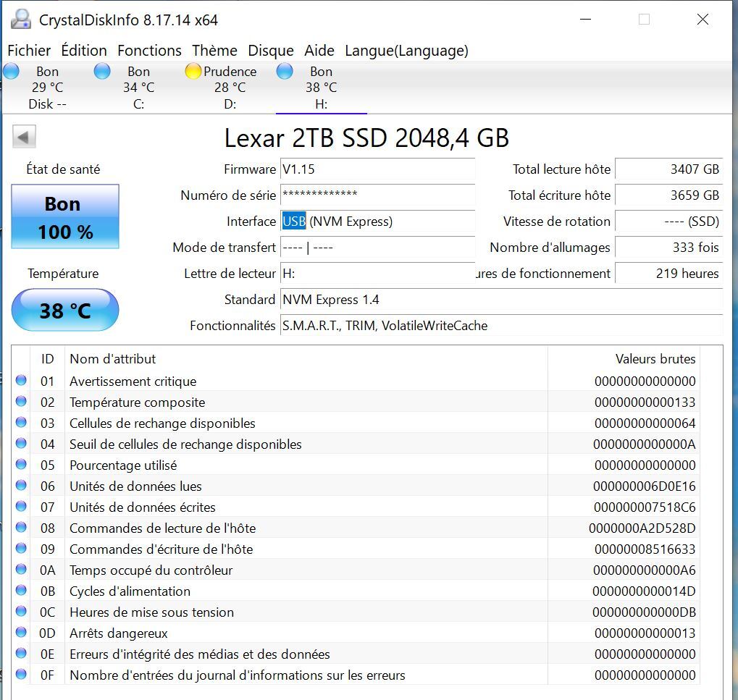
Task: Click raw value 0000000000014D
Action: click(x=644, y=591)
